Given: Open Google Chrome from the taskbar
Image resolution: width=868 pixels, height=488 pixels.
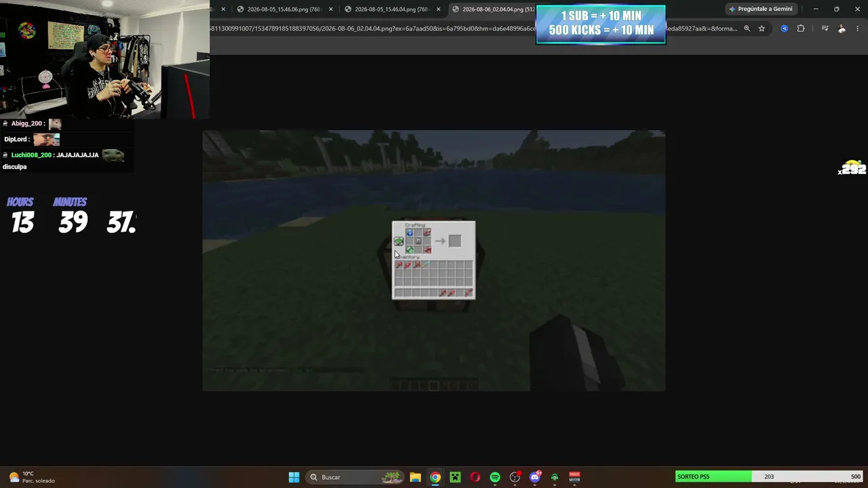Looking at the screenshot, I should [x=435, y=477].
